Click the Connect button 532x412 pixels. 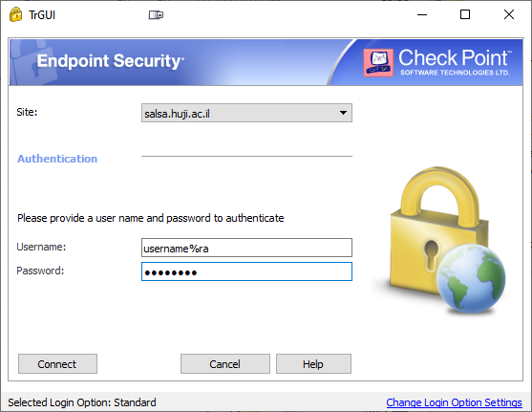pos(57,364)
